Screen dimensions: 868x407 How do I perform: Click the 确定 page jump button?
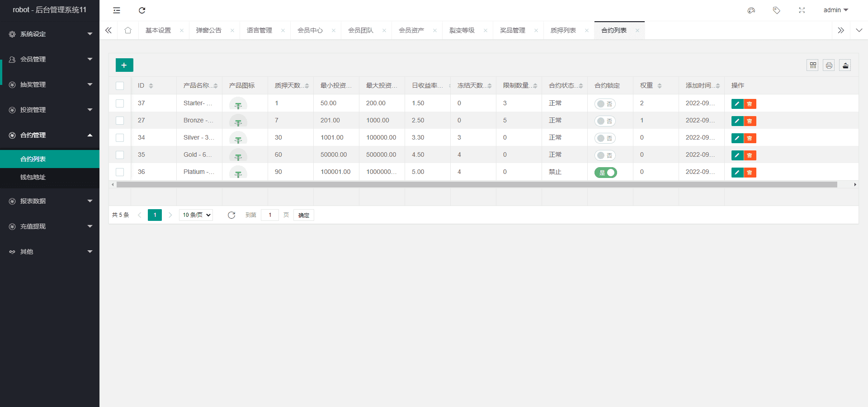[x=304, y=215]
